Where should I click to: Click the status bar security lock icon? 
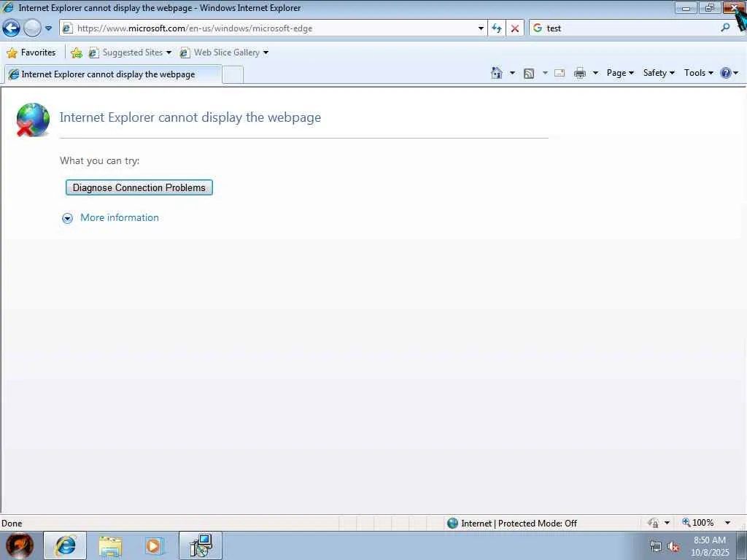pos(653,523)
